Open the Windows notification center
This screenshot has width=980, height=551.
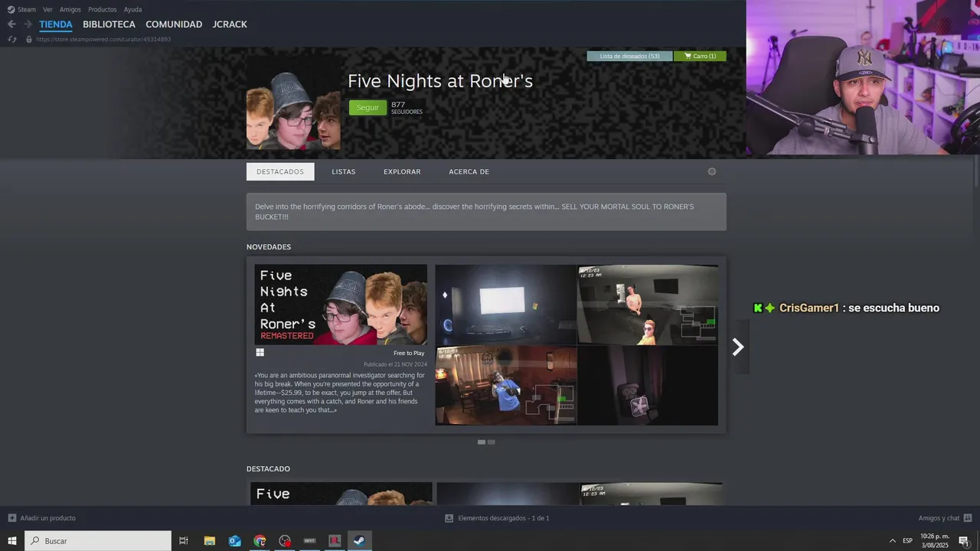pyautogui.click(x=964, y=541)
